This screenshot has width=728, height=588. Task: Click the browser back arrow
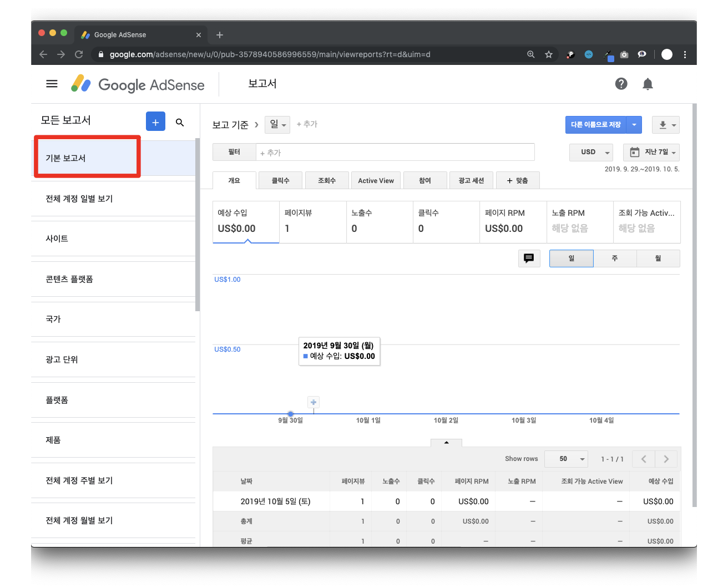[43, 54]
